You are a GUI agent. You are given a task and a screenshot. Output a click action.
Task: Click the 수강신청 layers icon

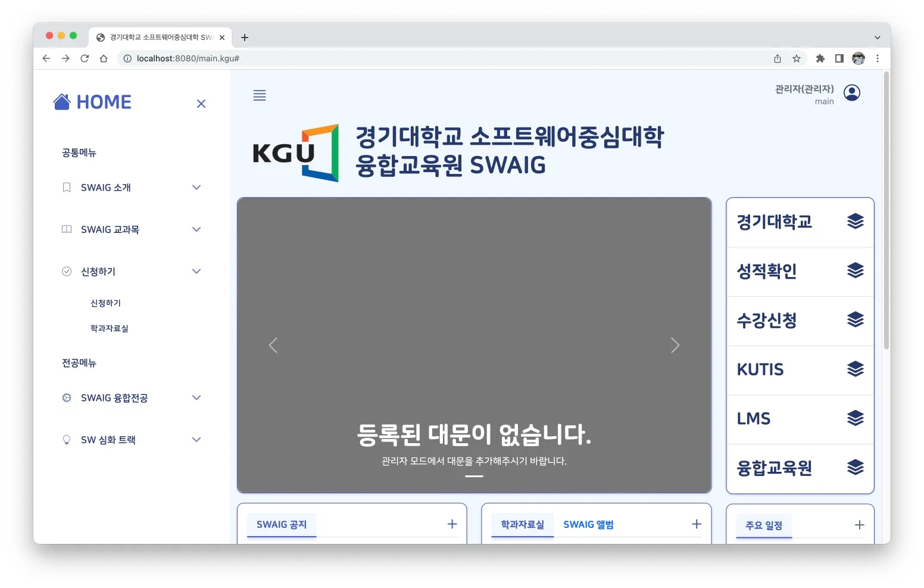[x=856, y=319]
